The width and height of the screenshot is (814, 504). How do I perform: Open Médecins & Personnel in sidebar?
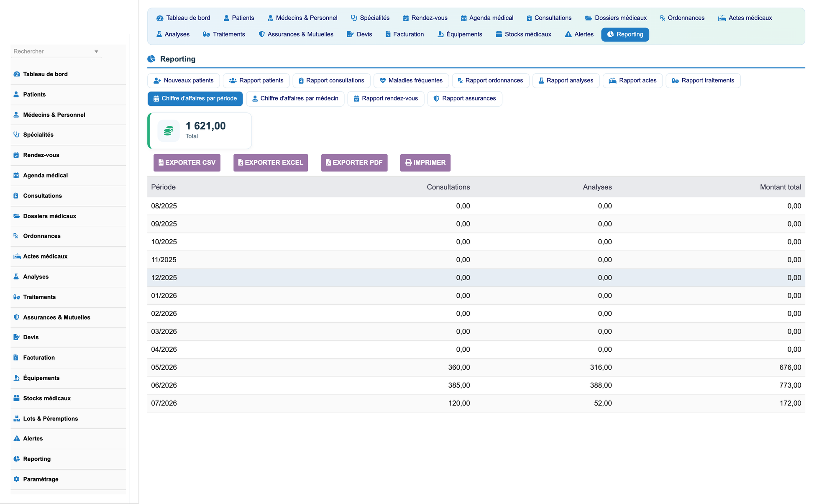point(68,115)
